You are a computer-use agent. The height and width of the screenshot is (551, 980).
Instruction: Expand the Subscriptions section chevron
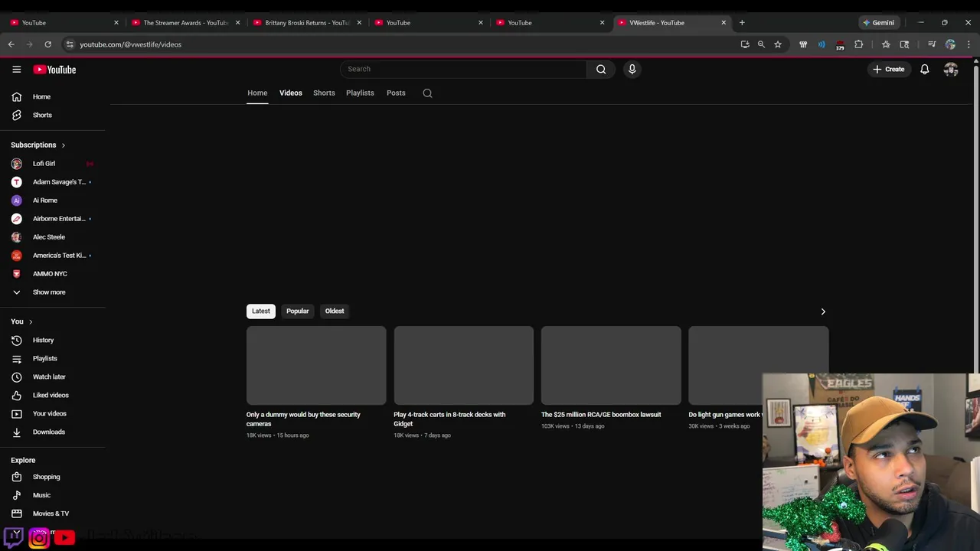coord(64,145)
